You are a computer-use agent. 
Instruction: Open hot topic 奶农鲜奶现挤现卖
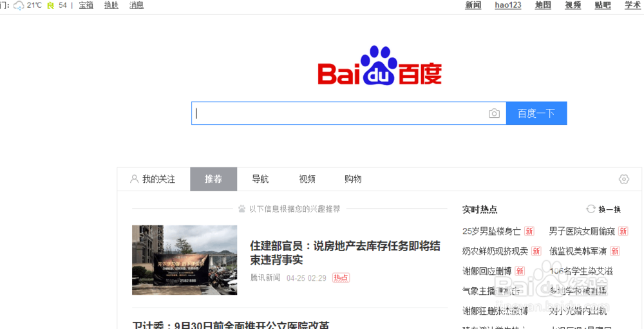(x=495, y=251)
